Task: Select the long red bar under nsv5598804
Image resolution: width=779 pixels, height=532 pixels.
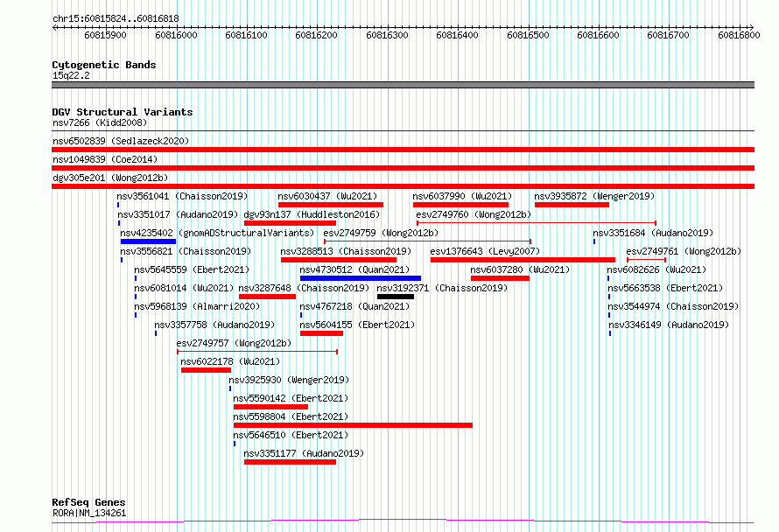Action: (x=353, y=425)
